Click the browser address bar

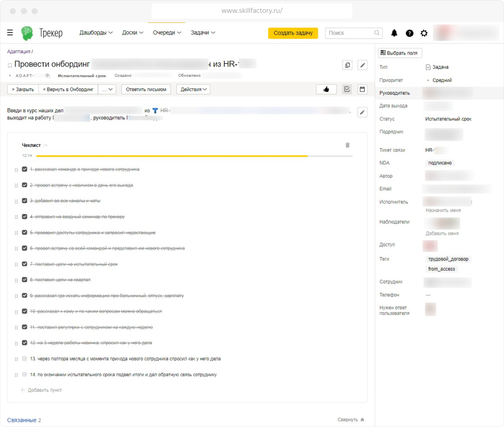point(252,11)
